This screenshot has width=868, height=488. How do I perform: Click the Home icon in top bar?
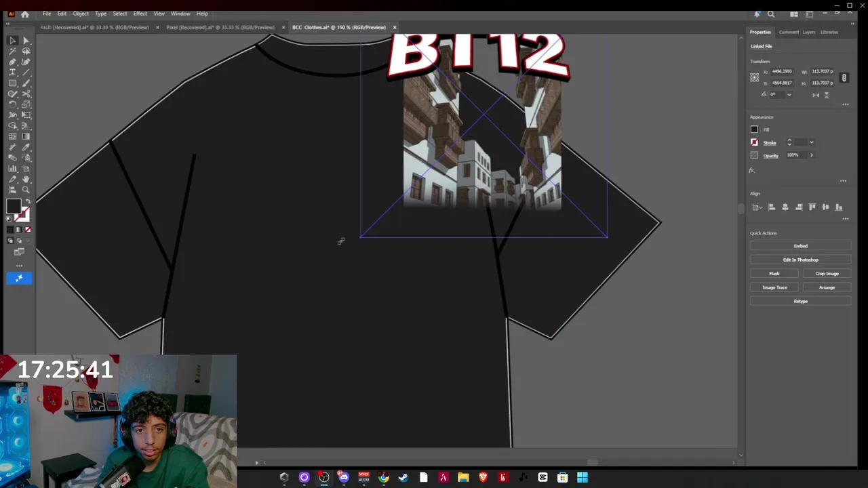[x=25, y=14]
